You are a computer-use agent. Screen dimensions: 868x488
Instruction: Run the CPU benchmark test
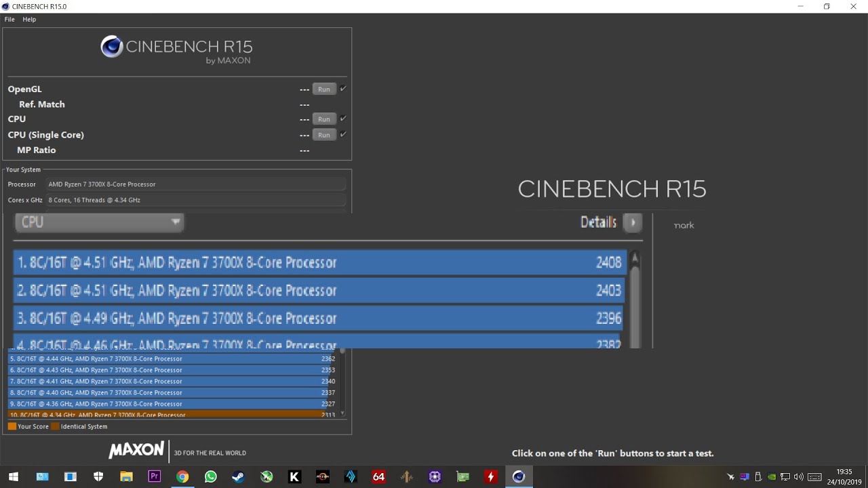[324, 119]
